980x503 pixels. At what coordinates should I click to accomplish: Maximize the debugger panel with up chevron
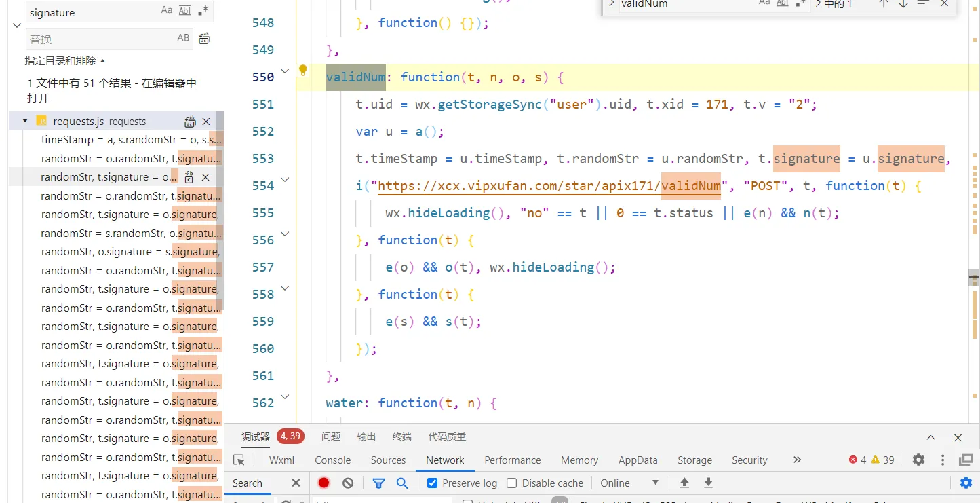931,438
